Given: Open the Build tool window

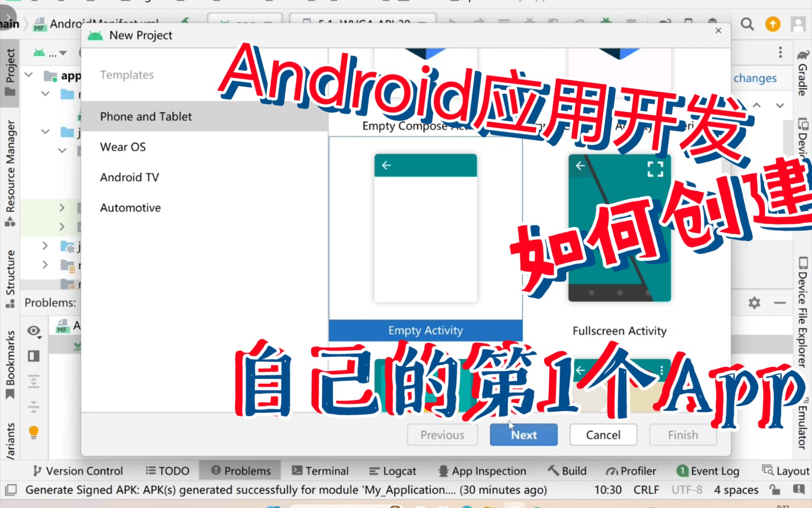Looking at the screenshot, I should (x=568, y=471).
